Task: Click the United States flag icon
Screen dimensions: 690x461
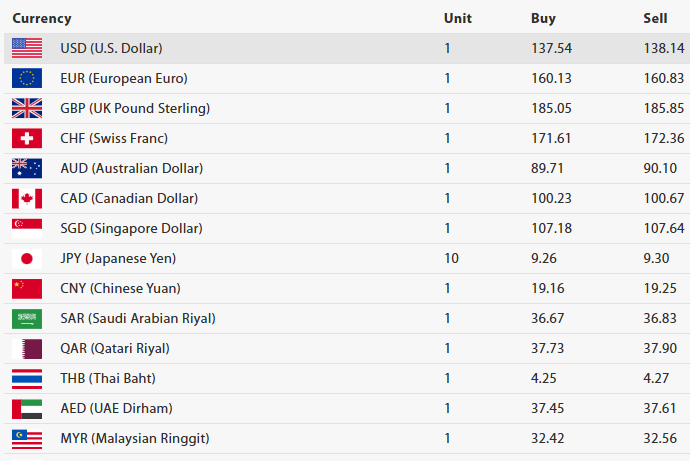Action: [x=27, y=48]
